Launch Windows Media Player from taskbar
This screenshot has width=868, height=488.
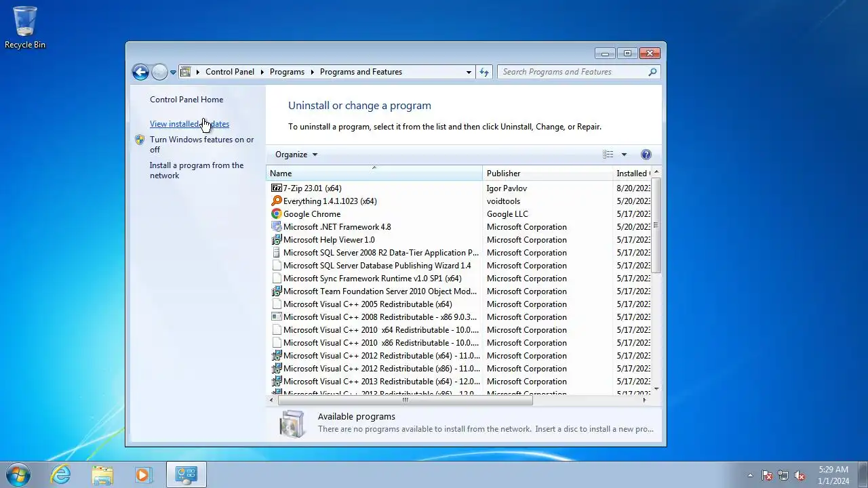pos(143,474)
